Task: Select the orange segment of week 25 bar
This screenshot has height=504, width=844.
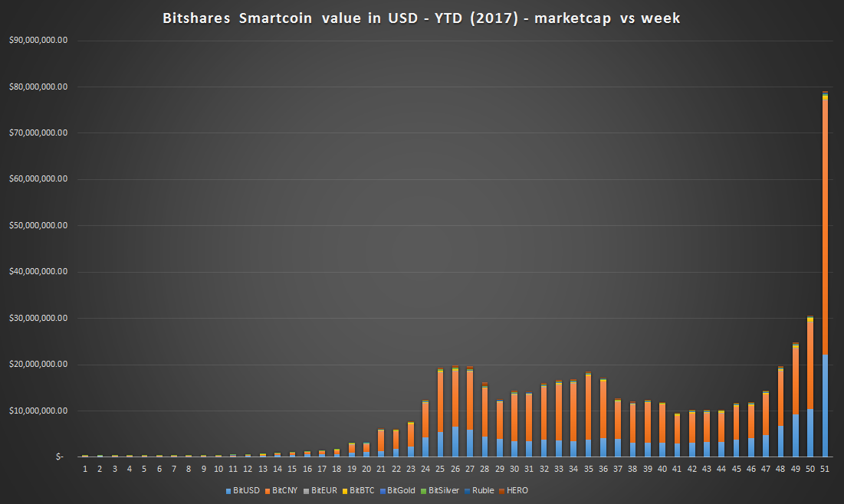Action: (440, 402)
